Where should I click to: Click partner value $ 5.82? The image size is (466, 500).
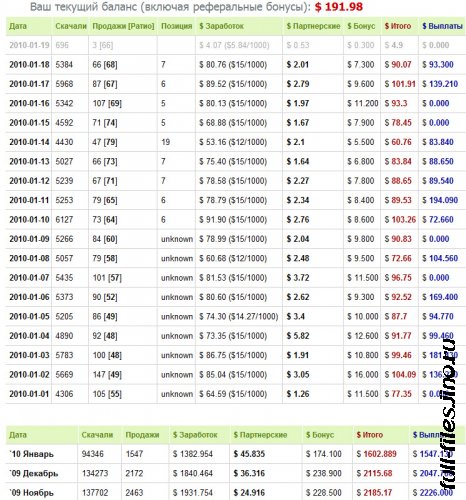[x=298, y=335]
